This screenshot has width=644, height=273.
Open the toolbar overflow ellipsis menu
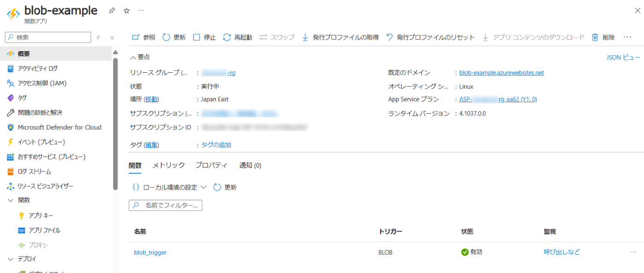pos(627,37)
